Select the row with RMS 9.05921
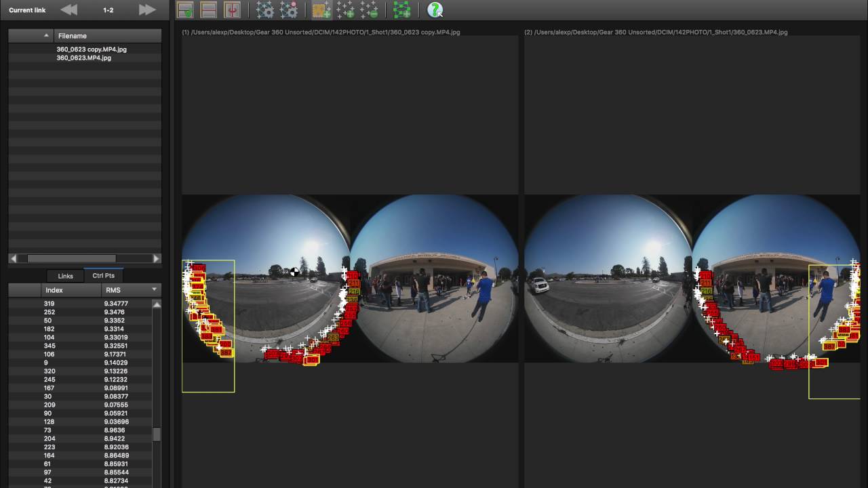Screen dimensions: 868x488 (x=80, y=413)
